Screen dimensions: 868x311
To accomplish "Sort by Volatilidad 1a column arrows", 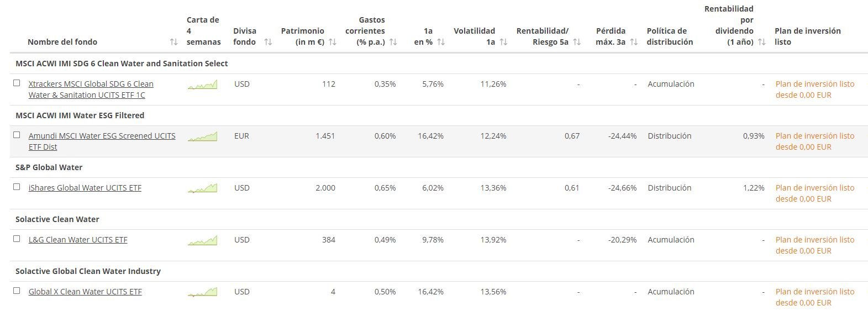I will 503,42.
